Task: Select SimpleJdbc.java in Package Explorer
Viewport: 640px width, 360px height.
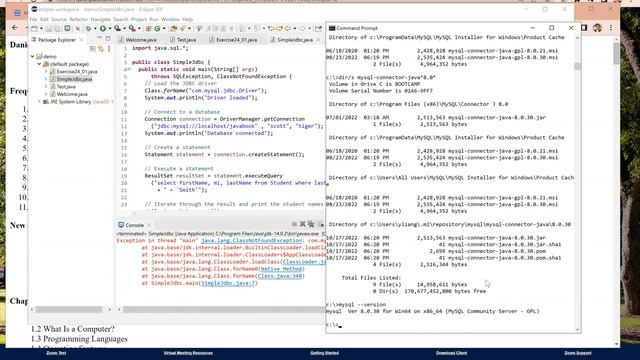Action: 74,79
